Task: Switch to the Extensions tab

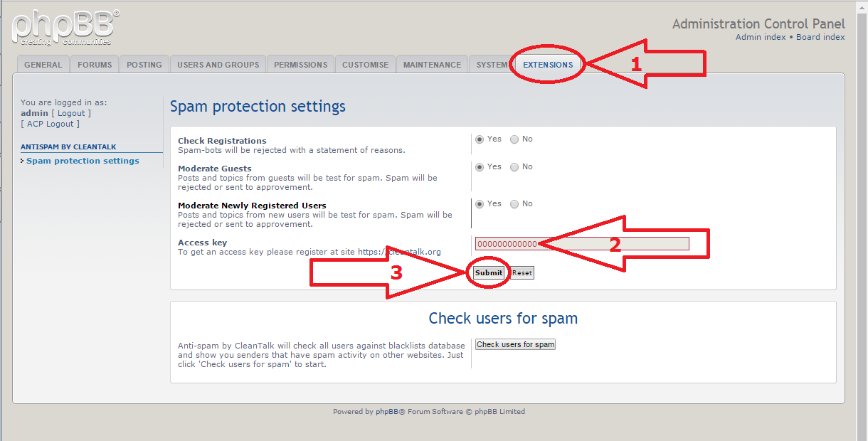Action: point(548,64)
